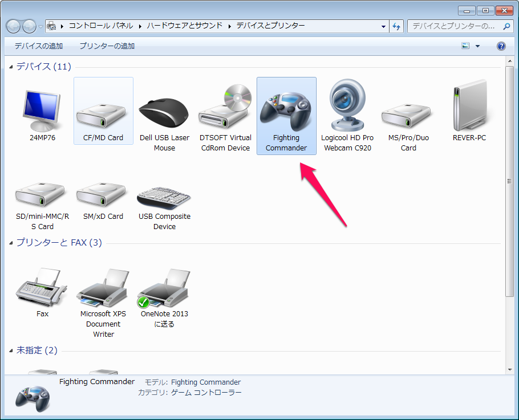Click Fighting Commander title in details pane
519x420 pixels.
click(97, 382)
